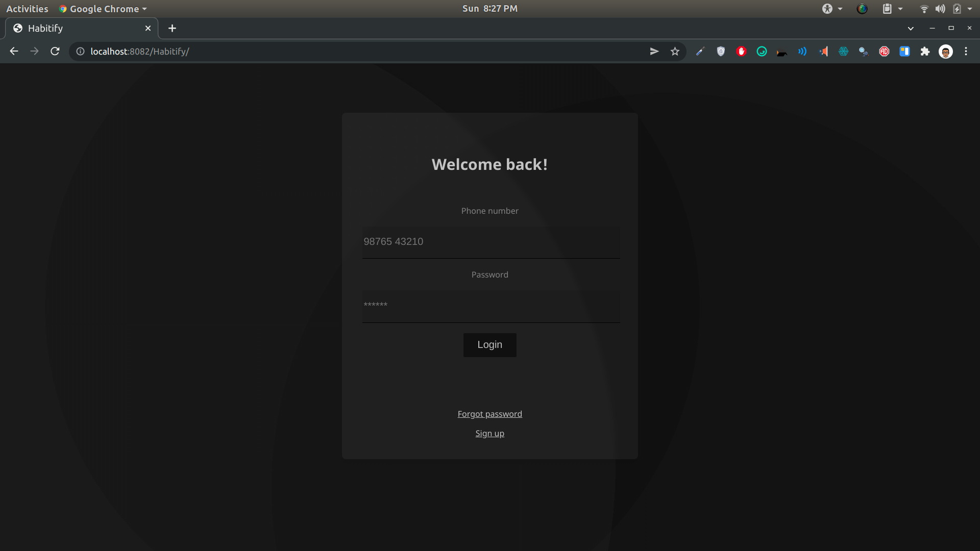
Task: Open Google Chrome app menu in top bar
Action: coord(103,9)
